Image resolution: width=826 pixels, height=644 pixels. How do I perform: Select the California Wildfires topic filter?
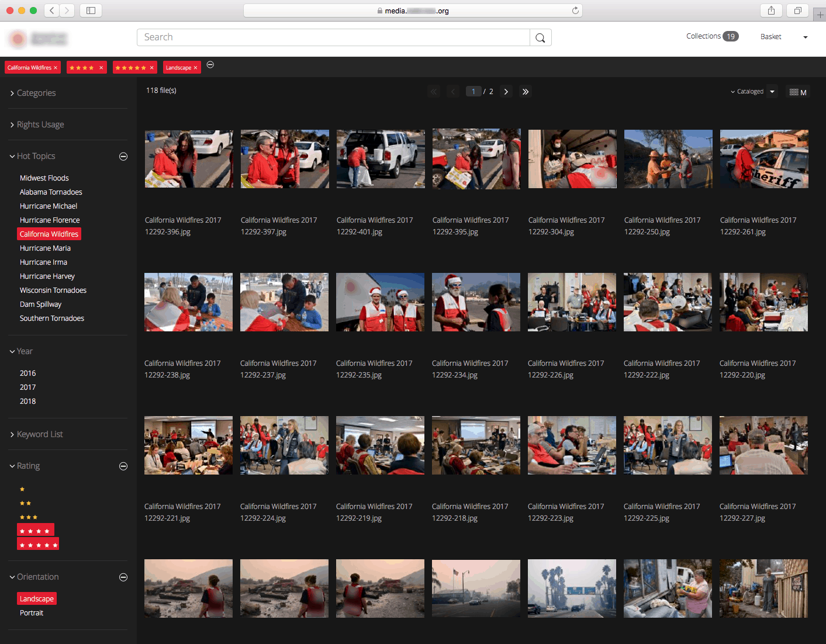(x=49, y=234)
